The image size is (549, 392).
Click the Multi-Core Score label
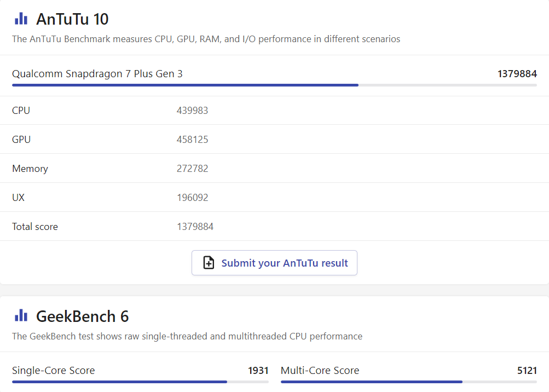click(x=320, y=371)
